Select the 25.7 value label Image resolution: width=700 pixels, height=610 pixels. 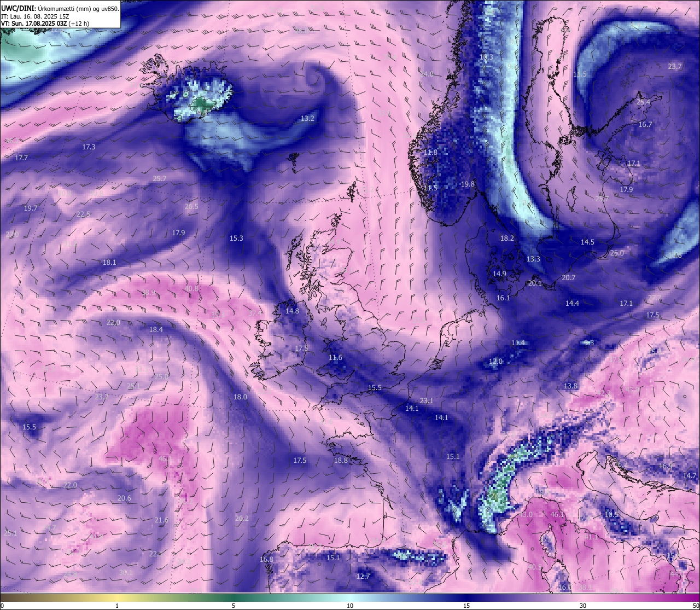coord(160,179)
